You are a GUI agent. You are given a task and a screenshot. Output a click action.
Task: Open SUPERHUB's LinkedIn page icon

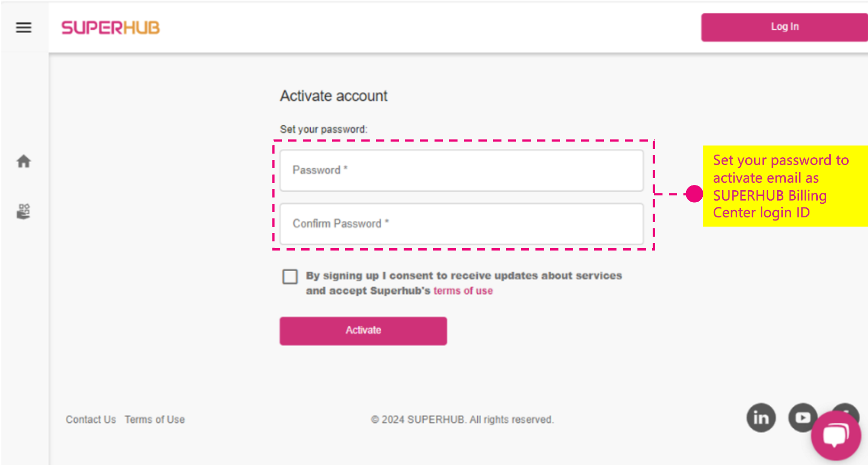pyautogui.click(x=761, y=417)
